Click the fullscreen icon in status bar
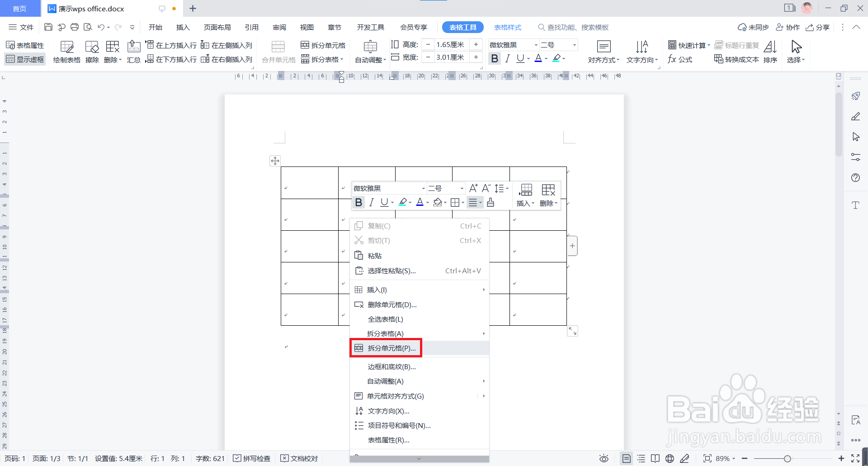The image size is (868, 466). click(855, 459)
